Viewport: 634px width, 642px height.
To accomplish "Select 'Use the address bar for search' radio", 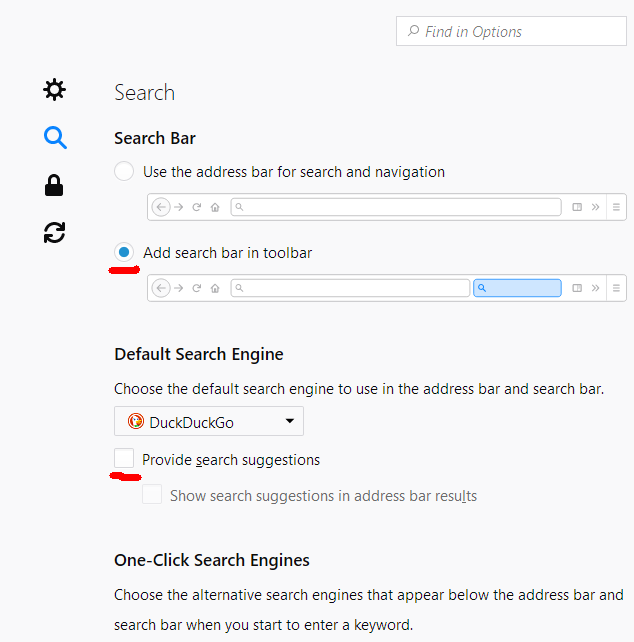I will point(124,171).
